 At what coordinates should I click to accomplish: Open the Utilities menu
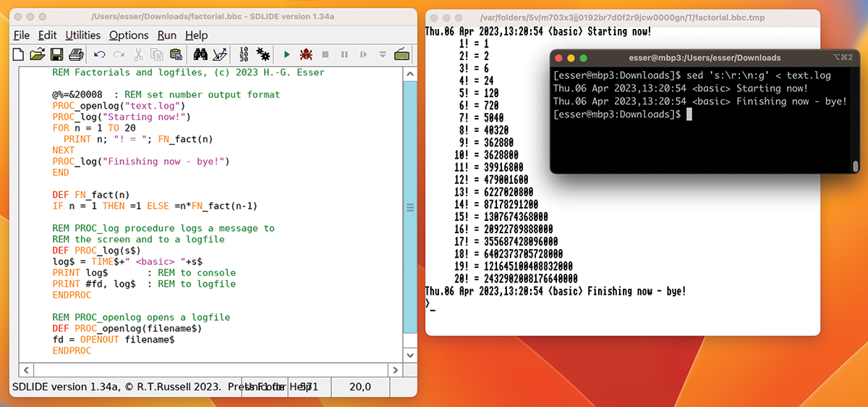83,35
